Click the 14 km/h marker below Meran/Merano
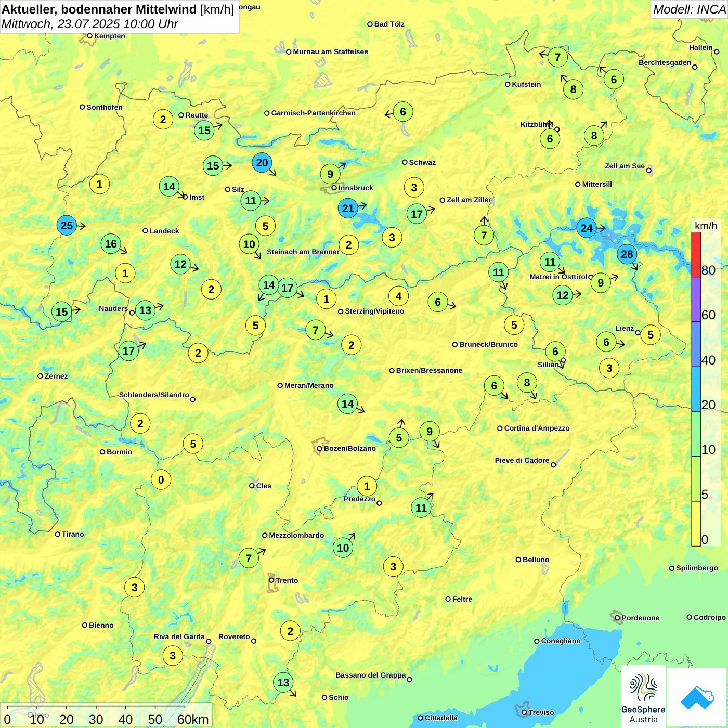This screenshot has width=728, height=728. (x=347, y=404)
